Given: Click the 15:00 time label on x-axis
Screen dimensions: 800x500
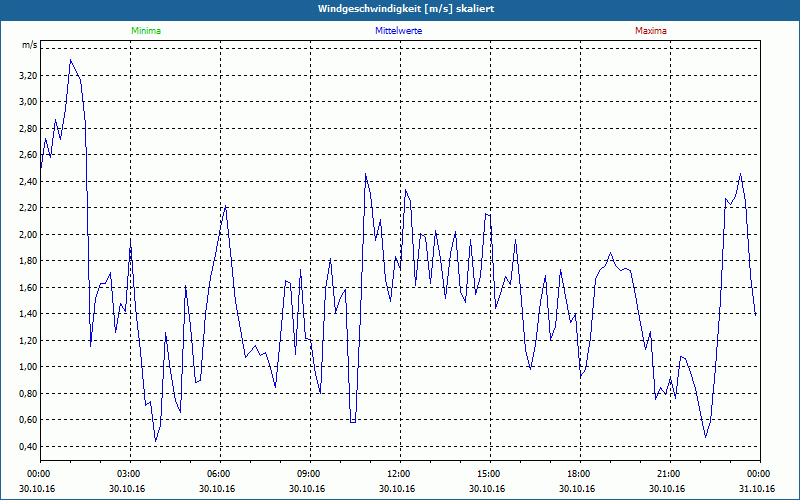Looking at the screenshot, I should pos(490,474).
